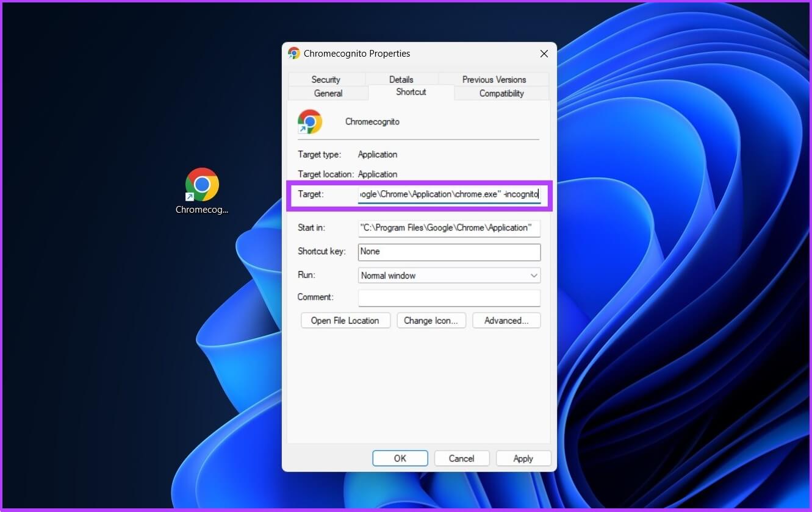Image resolution: width=812 pixels, height=512 pixels.
Task: Click the 'Run:' label
Action: point(306,276)
